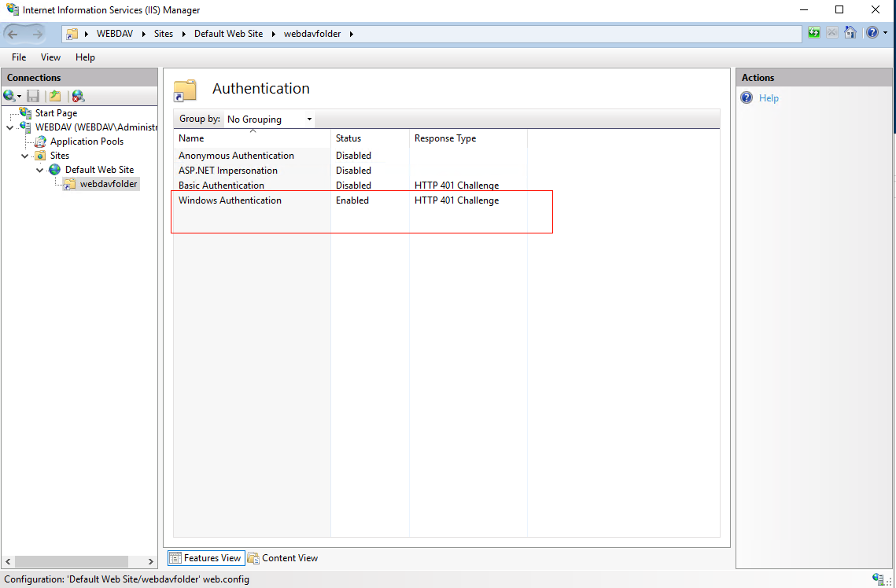Open the File menu
Screen dimensions: 896x588
(x=19, y=57)
